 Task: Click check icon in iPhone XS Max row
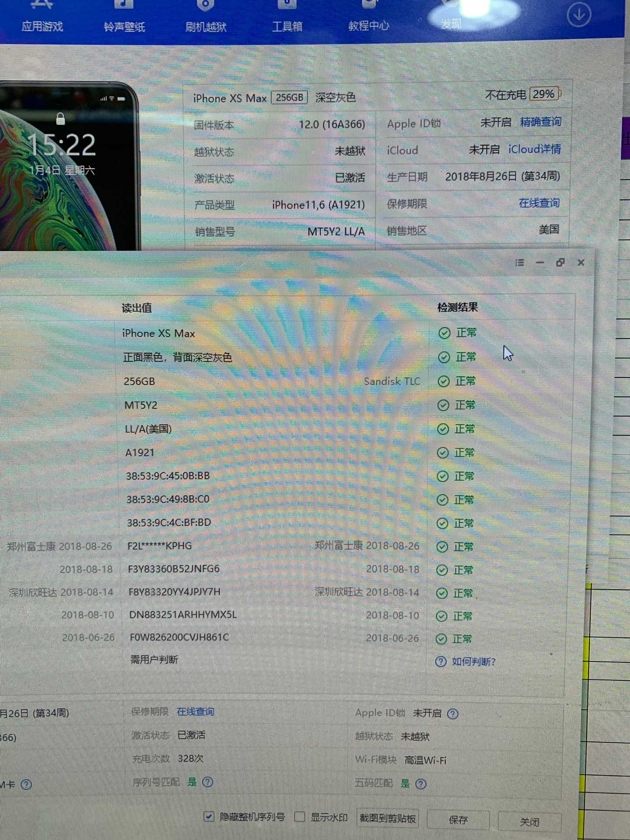[x=444, y=333]
